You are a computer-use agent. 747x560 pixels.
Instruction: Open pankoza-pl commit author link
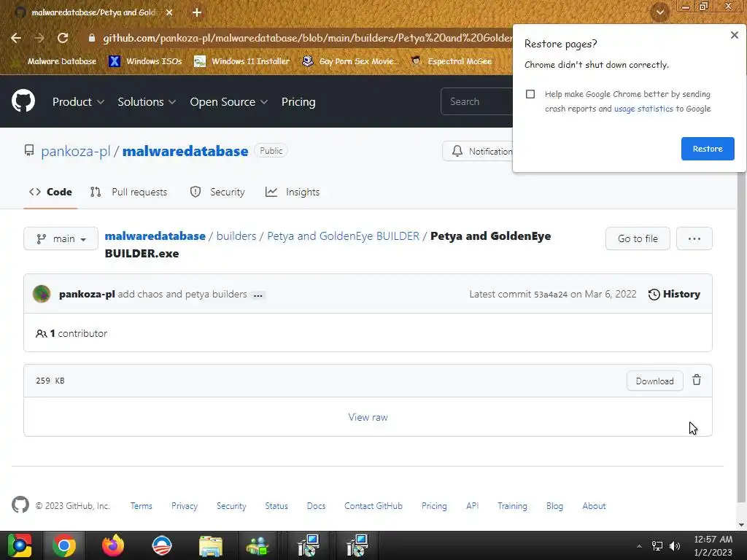coord(88,295)
